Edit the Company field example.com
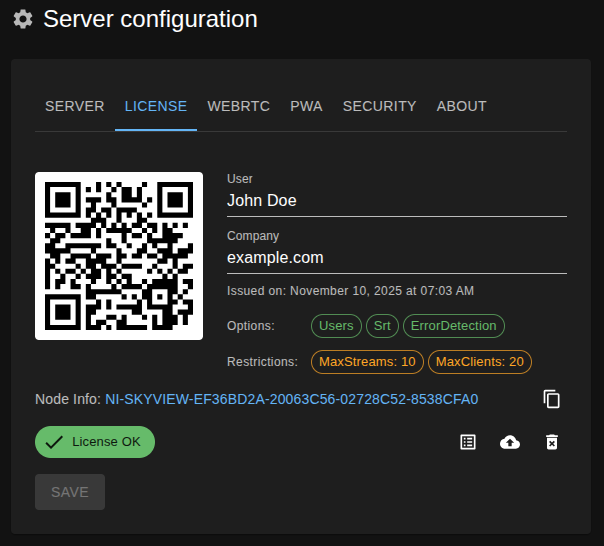The image size is (604, 546). tap(397, 258)
